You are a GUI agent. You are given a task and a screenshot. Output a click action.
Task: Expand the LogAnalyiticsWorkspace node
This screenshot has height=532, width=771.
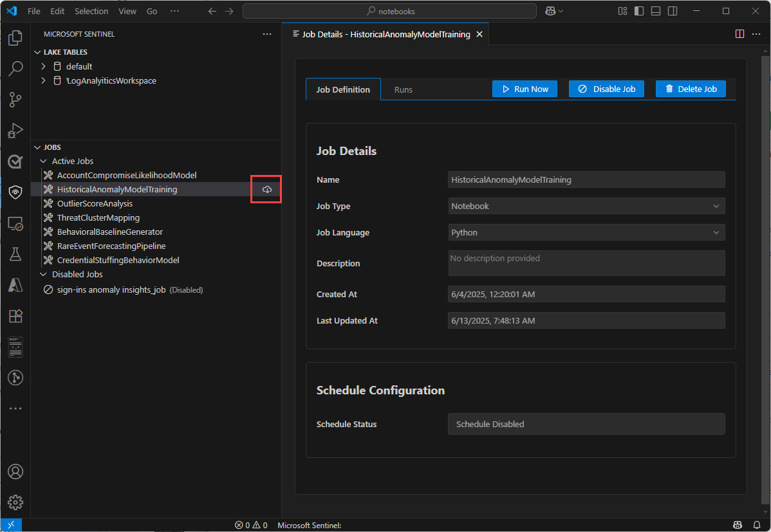click(43, 80)
